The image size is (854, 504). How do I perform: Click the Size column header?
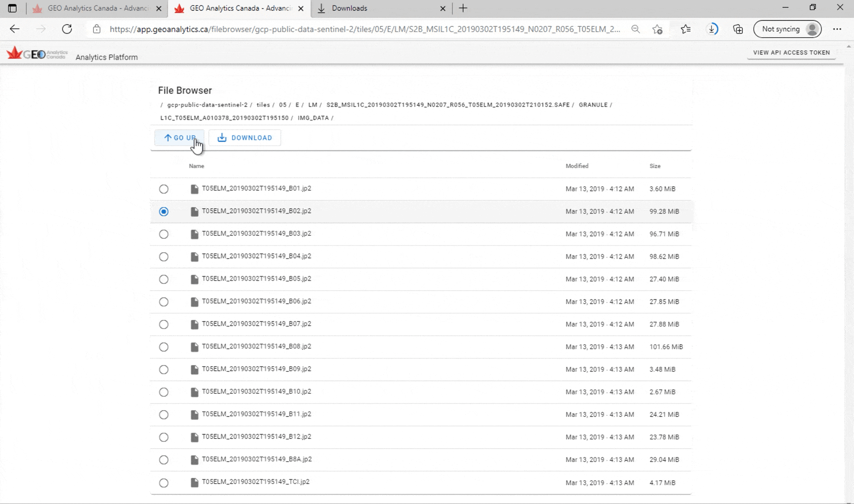(x=655, y=166)
